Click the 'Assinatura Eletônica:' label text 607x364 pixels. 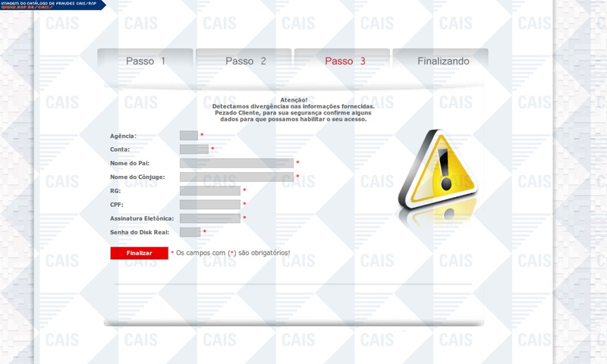click(142, 218)
